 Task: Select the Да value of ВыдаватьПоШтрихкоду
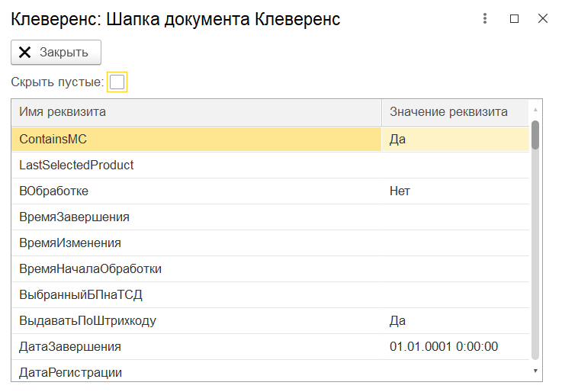(x=455, y=321)
